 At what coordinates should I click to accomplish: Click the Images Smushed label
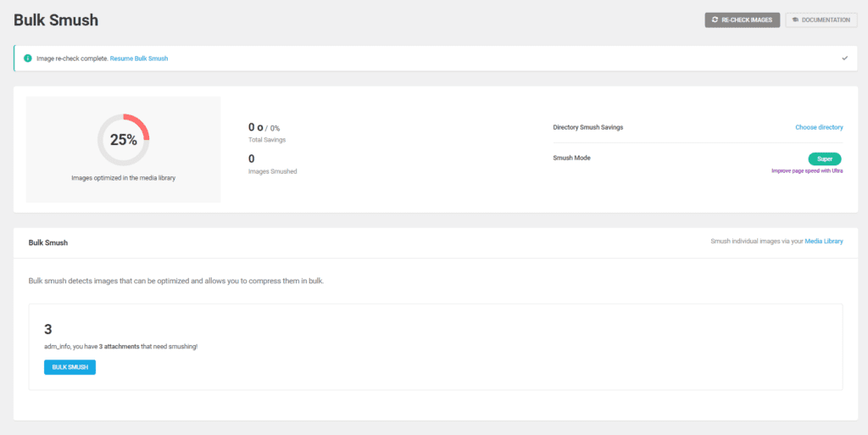[273, 171]
